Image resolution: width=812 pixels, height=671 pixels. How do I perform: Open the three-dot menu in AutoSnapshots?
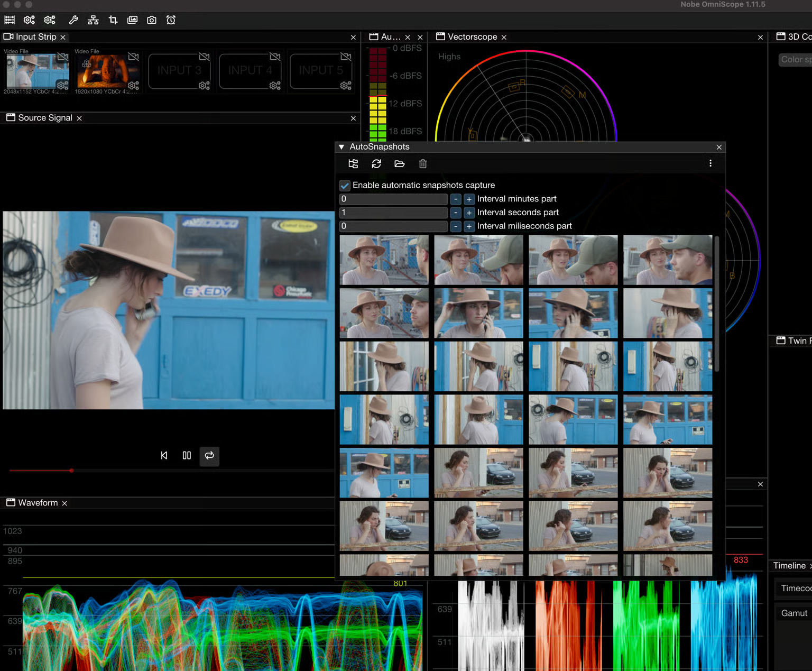click(x=710, y=163)
